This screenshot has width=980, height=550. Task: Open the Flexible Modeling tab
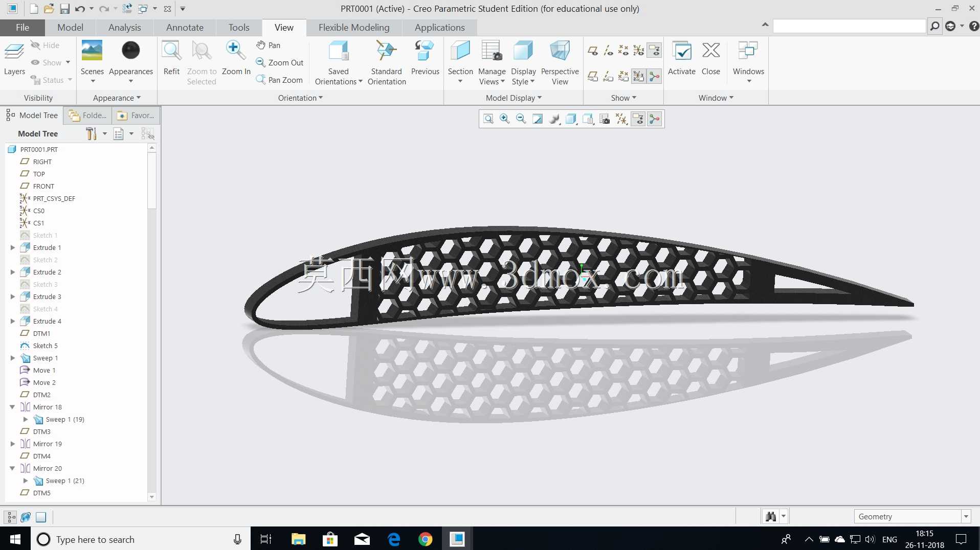click(x=354, y=28)
